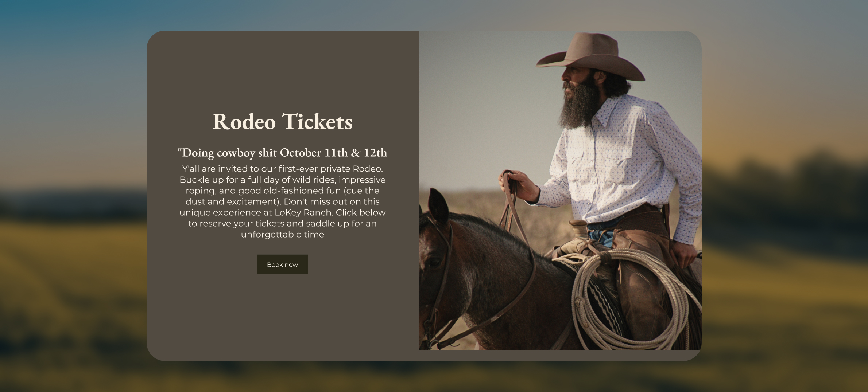Click the blurred field background left of card
The width and height of the screenshot is (868, 392).
(73, 273)
